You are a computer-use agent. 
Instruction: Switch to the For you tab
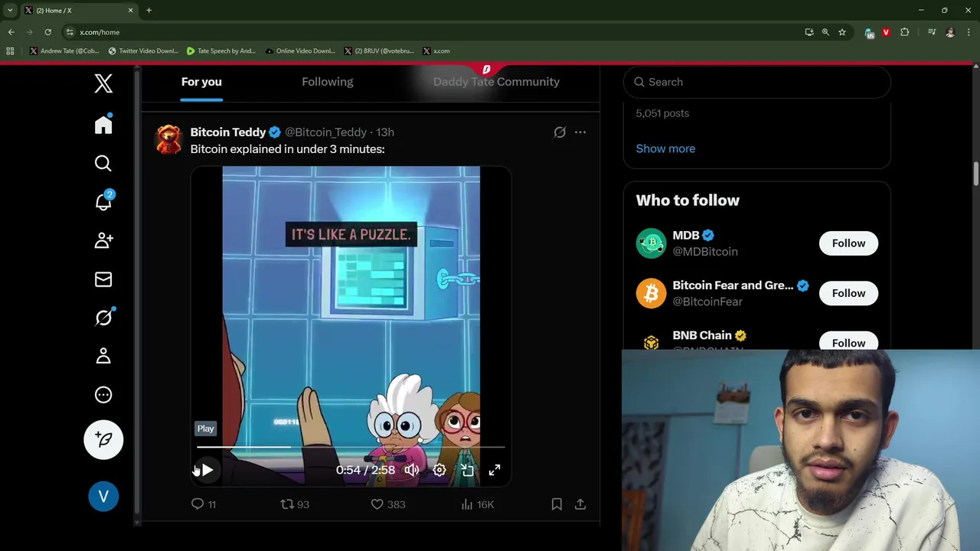tap(201, 82)
